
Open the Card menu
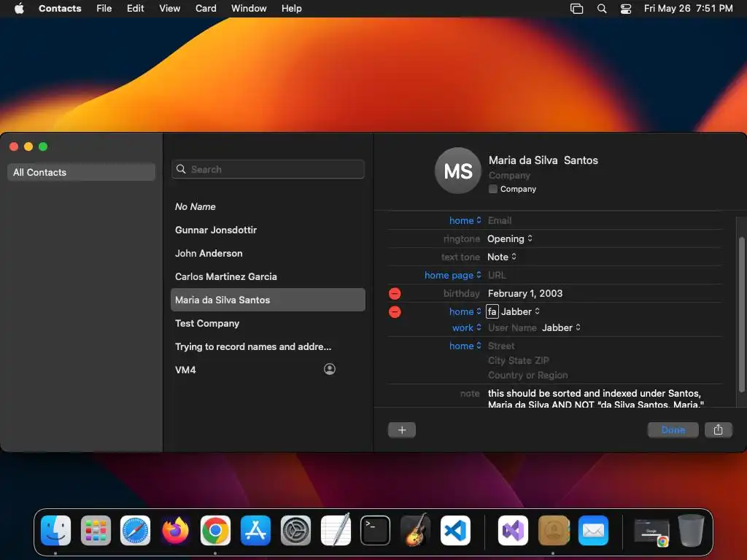point(206,9)
